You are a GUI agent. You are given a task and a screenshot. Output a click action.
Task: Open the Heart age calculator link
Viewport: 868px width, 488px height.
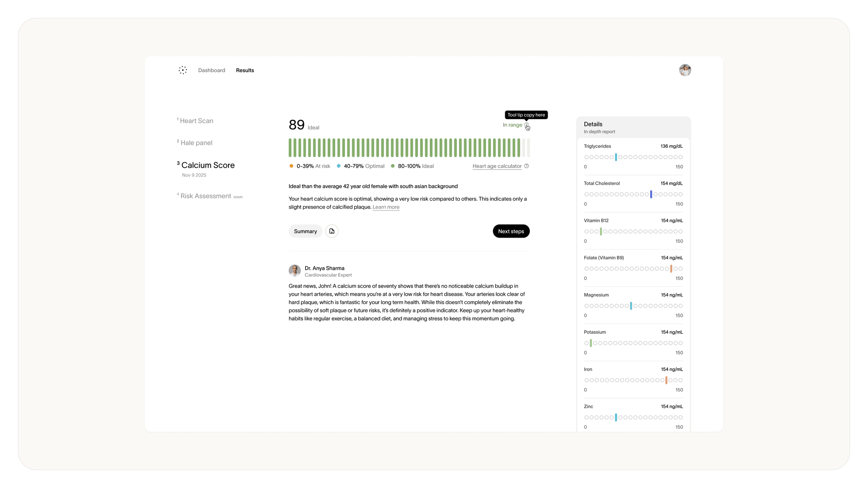pyautogui.click(x=497, y=166)
